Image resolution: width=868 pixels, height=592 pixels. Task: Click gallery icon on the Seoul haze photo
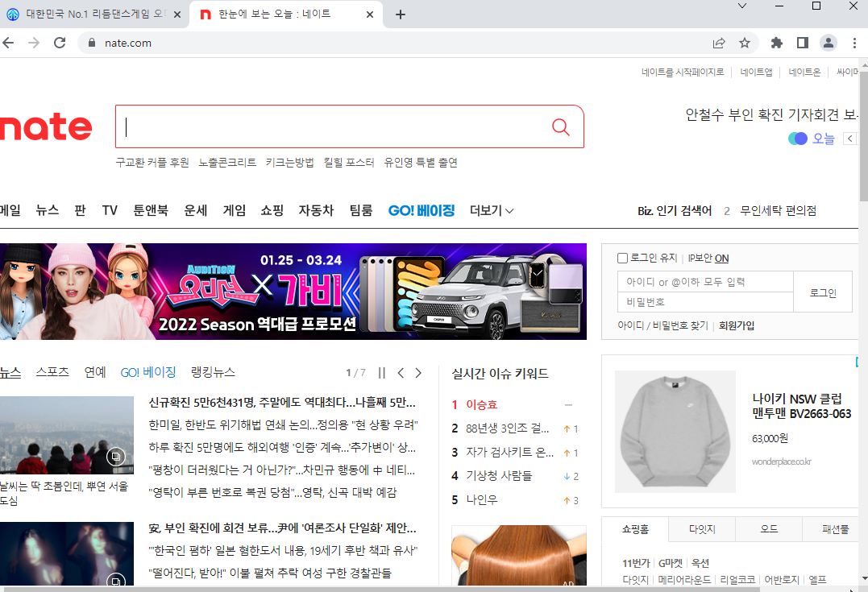[116, 457]
